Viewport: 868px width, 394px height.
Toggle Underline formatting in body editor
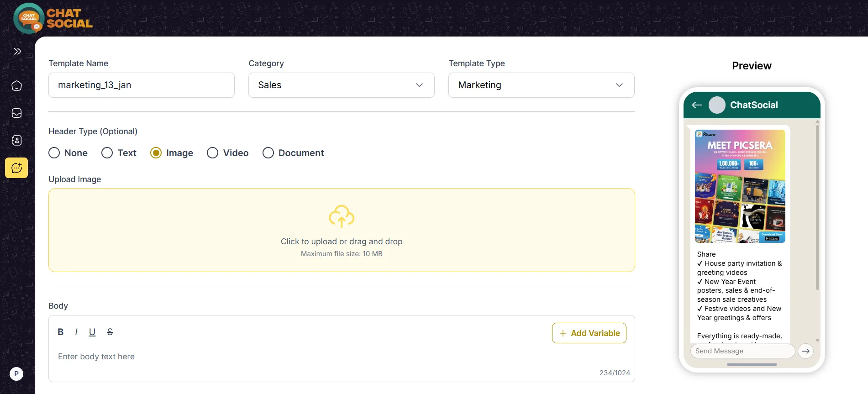(x=92, y=332)
